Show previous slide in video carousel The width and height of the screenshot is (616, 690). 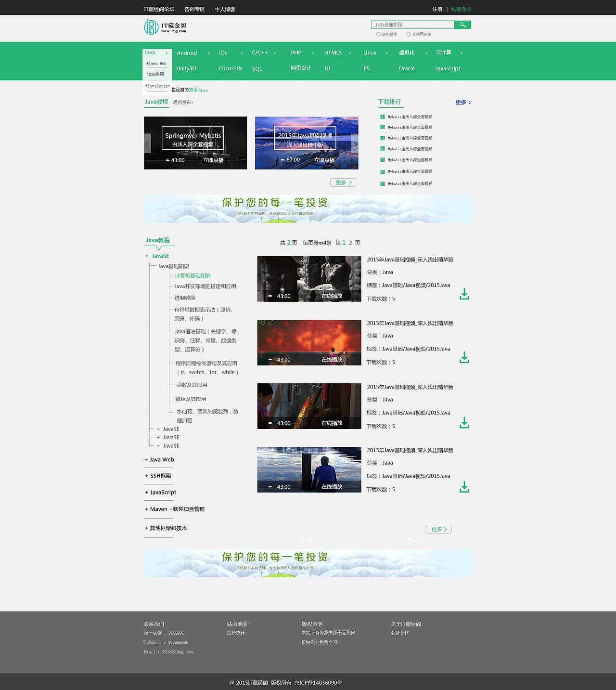(x=147, y=144)
